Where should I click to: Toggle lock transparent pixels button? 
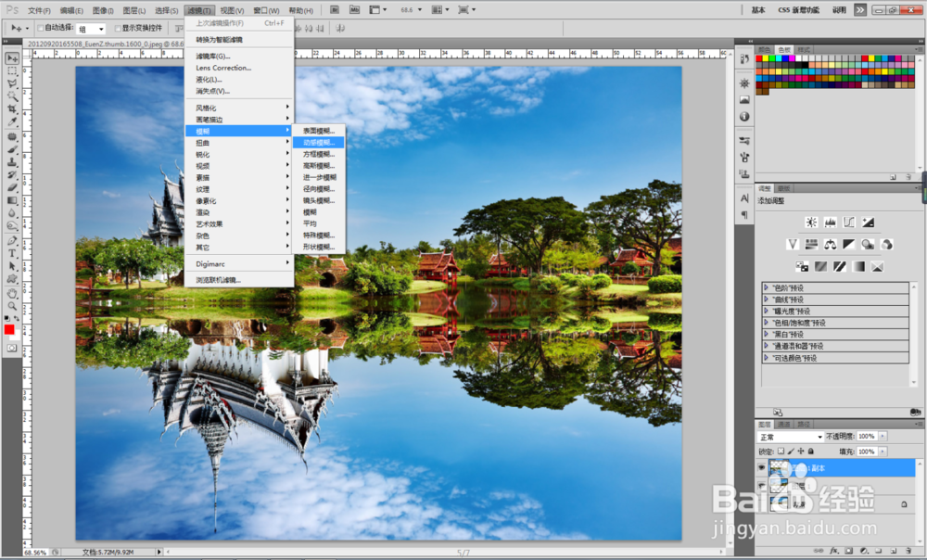tap(781, 452)
